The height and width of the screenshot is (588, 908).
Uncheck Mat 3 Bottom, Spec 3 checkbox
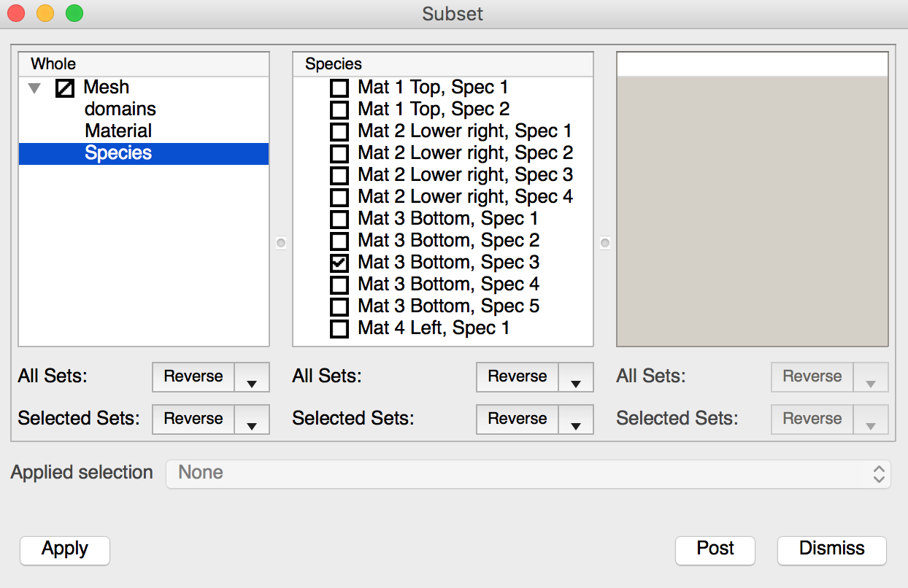click(339, 263)
